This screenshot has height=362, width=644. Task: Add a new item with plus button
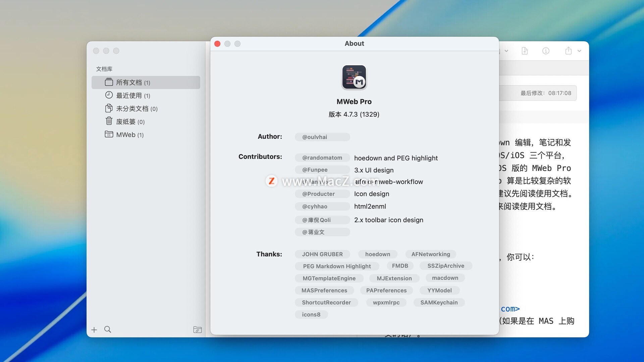tap(94, 330)
